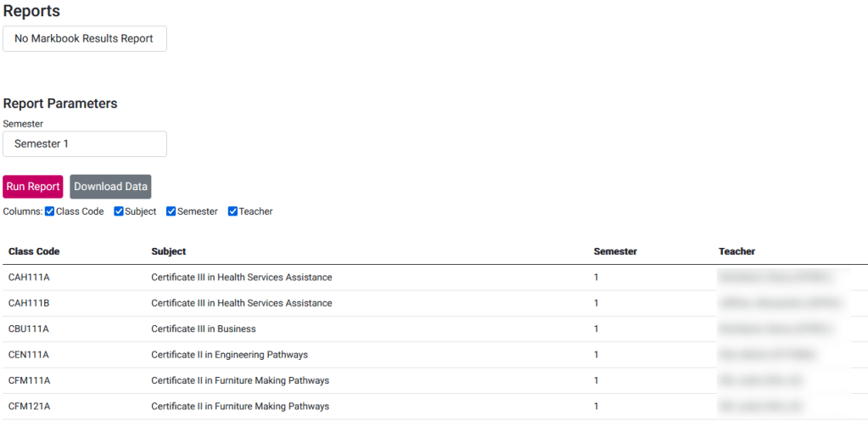The image size is (868, 421).
Task: Click the Subject column header
Action: coord(169,251)
